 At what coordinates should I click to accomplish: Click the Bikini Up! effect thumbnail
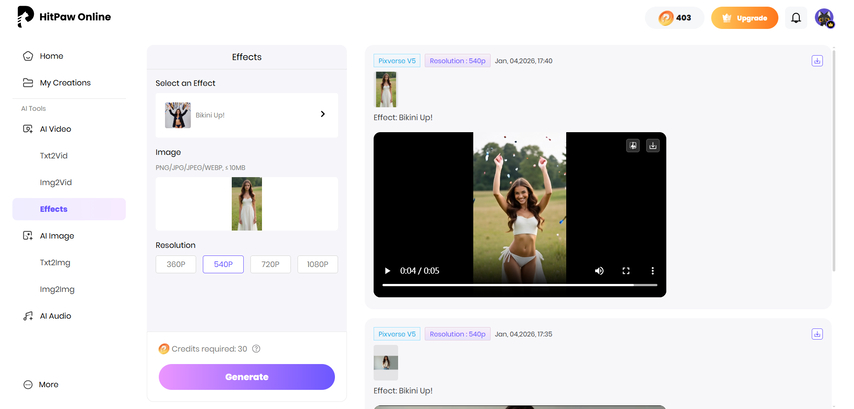pyautogui.click(x=178, y=115)
